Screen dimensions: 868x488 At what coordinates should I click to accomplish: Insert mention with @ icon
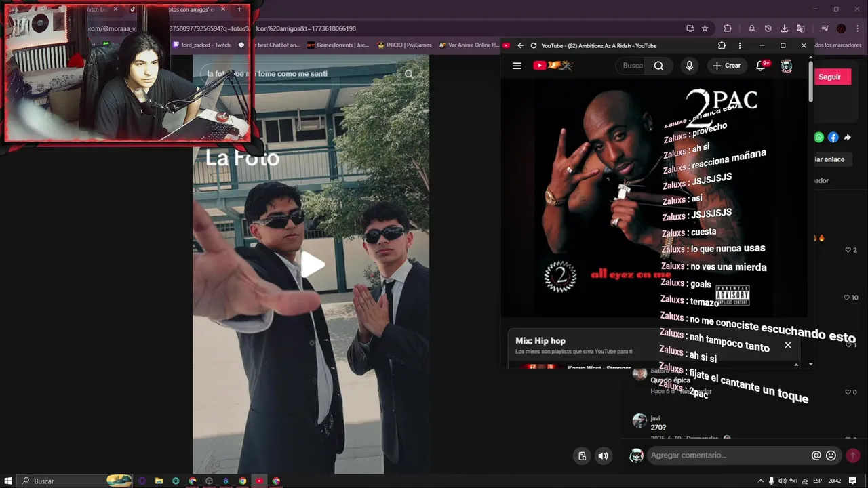(816, 455)
